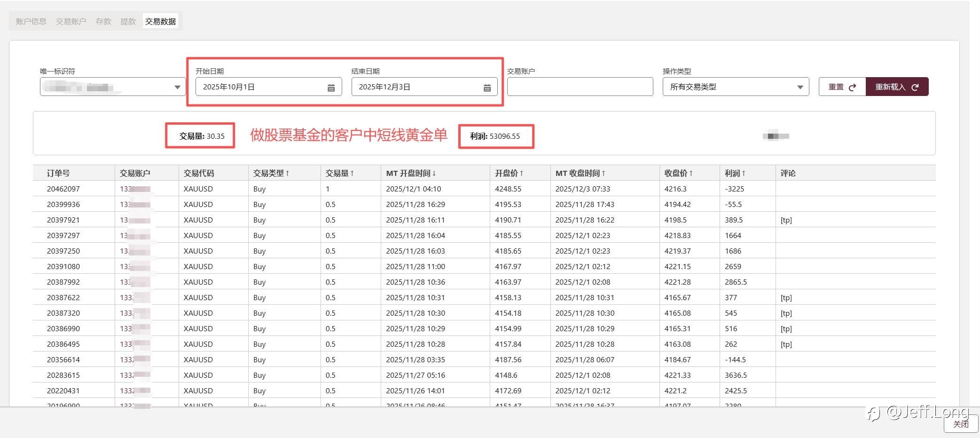This screenshot has width=980, height=438.
Task: Open the 存款 tab
Action: point(103,21)
